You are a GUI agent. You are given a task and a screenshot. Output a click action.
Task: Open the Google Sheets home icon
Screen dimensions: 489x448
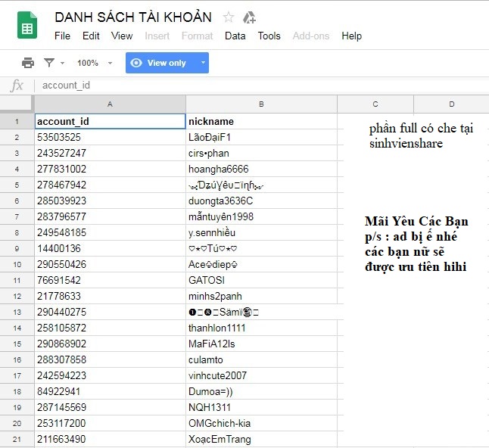27,25
